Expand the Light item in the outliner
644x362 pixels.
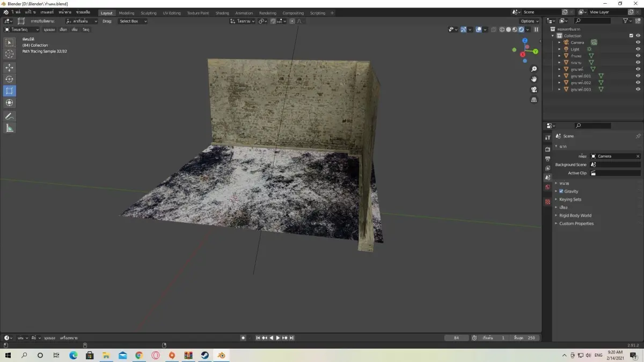[559, 49]
